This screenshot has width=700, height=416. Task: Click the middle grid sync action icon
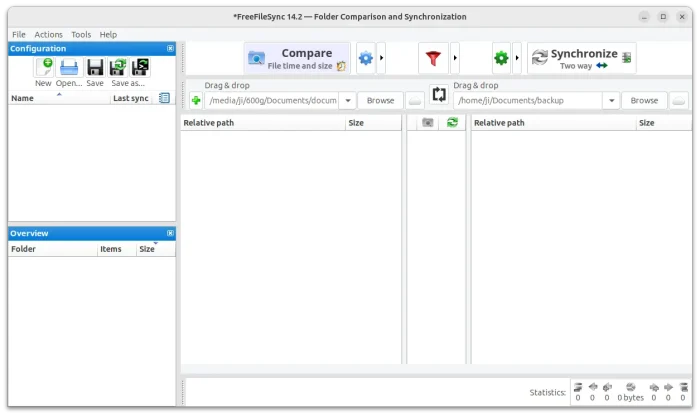click(452, 123)
